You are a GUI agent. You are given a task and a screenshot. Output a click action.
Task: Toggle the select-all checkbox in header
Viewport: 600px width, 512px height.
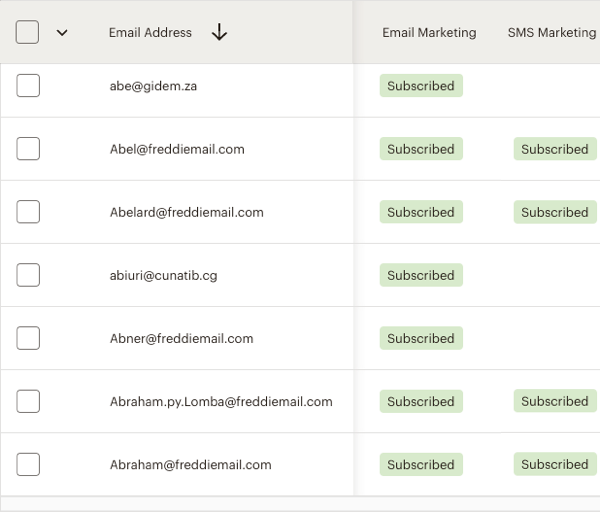(x=28, y=32)
